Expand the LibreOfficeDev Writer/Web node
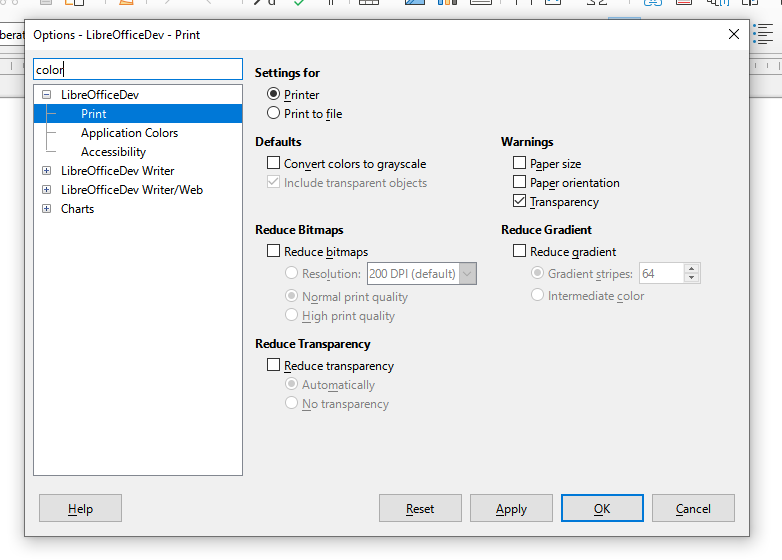This screenshot has height=560, width=782. (46, 189)
